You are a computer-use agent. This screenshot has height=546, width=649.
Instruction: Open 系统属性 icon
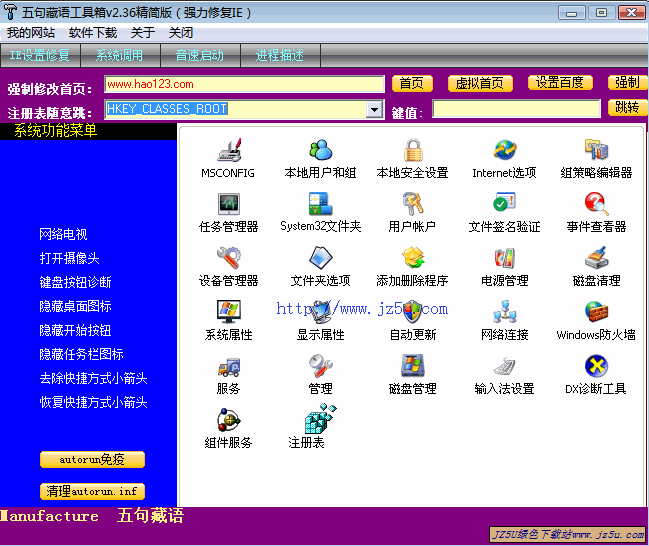[x=229, y=312]
